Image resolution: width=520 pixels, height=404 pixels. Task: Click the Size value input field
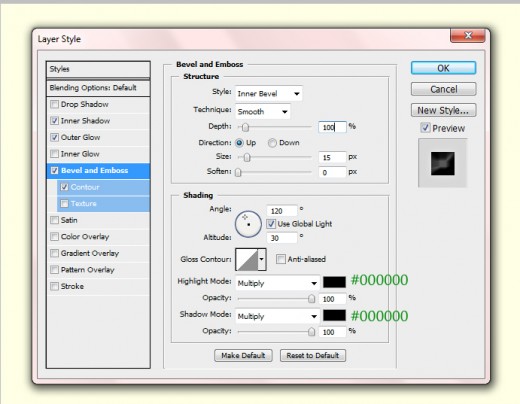(332, 157)
